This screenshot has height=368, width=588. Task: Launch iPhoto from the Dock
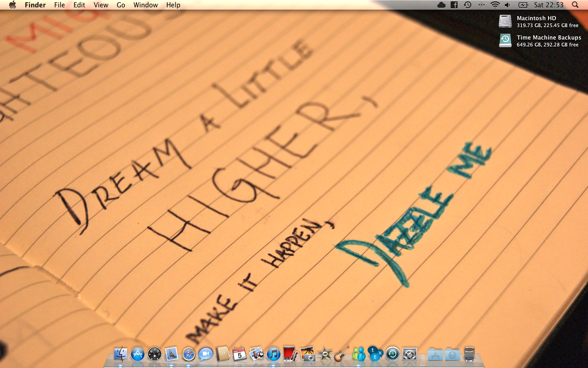(256, 354)
